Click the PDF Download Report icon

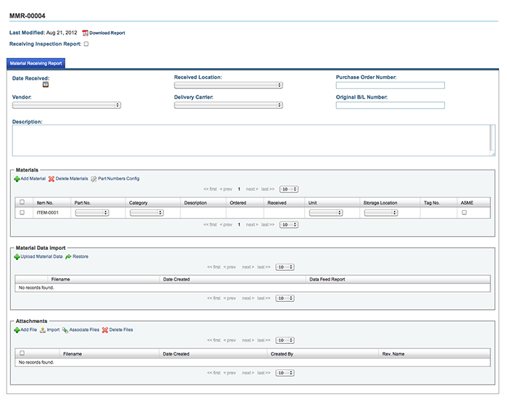click(x=85, y=33)
